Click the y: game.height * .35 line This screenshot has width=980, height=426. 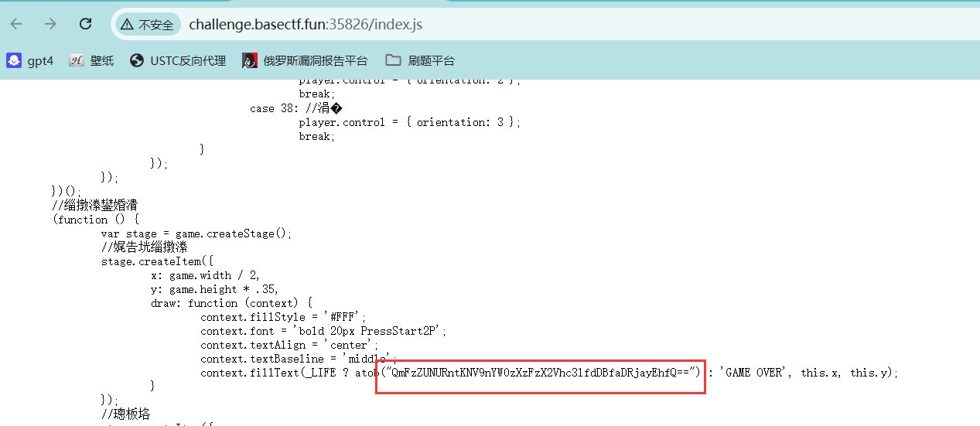point(214,289)
